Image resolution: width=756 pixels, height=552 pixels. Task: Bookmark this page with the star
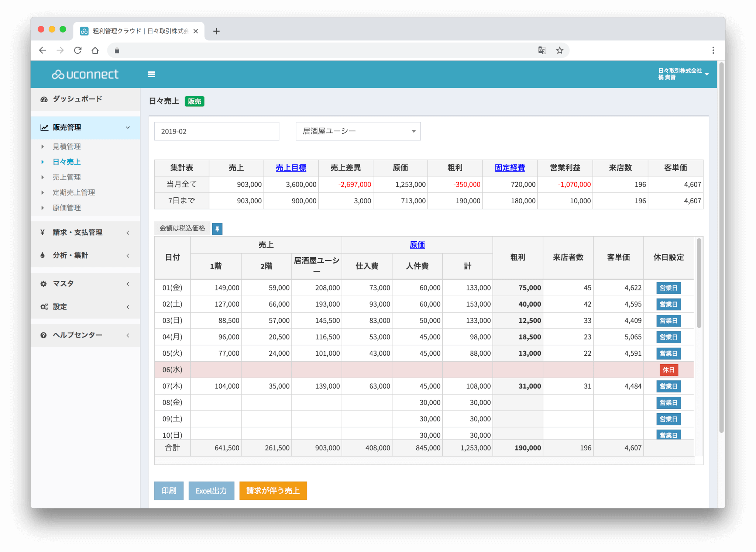click(x=560, y=51)
